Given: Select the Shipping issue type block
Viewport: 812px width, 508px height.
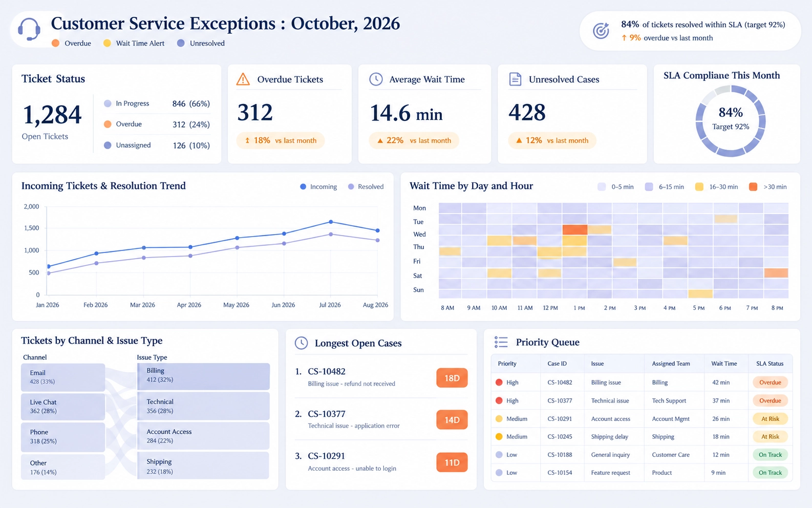Looking at the screenshot, I should pos(203,465).
